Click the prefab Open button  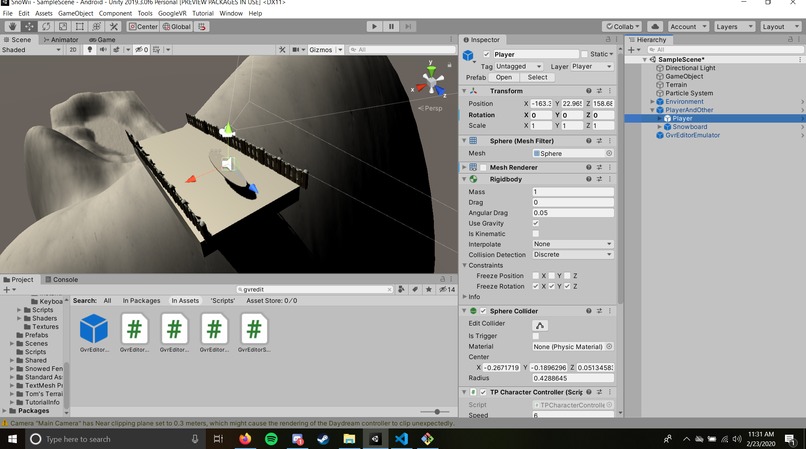coord(503,77)
